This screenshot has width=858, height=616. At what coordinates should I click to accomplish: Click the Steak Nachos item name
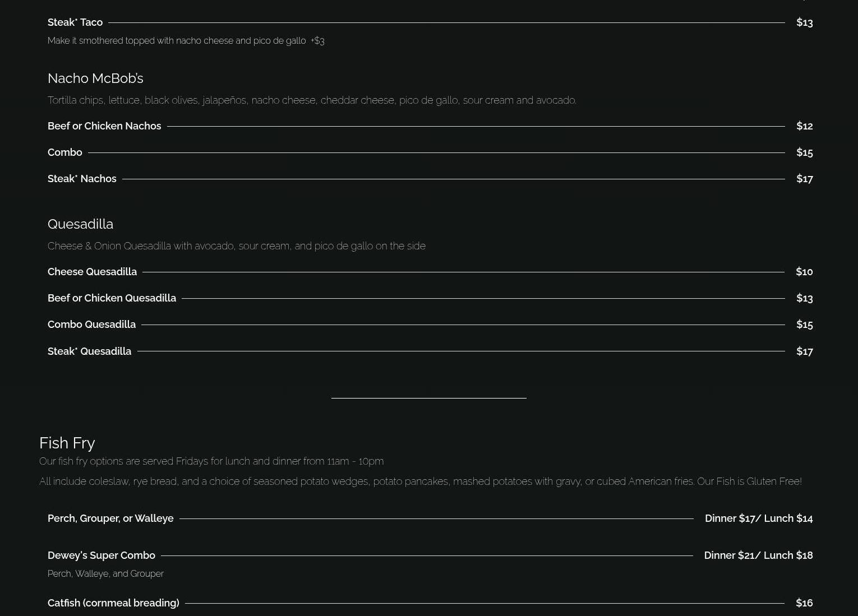[x=82, y=179]
